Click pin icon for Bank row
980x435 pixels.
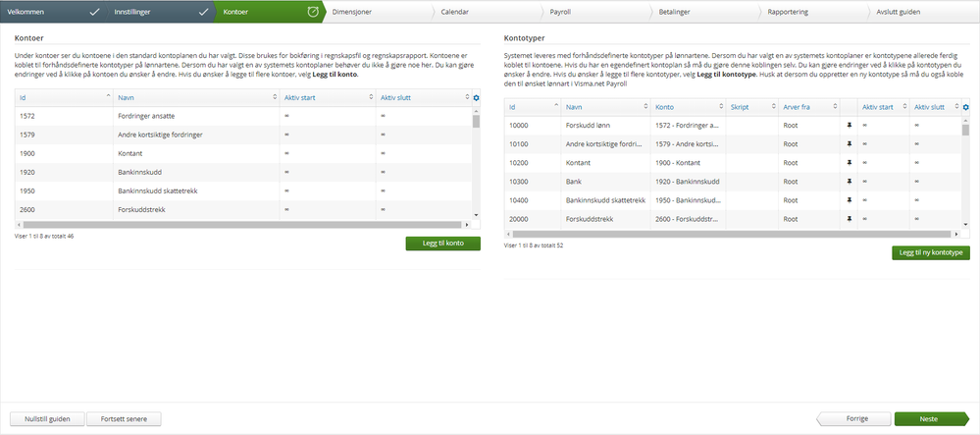(849, 182)
